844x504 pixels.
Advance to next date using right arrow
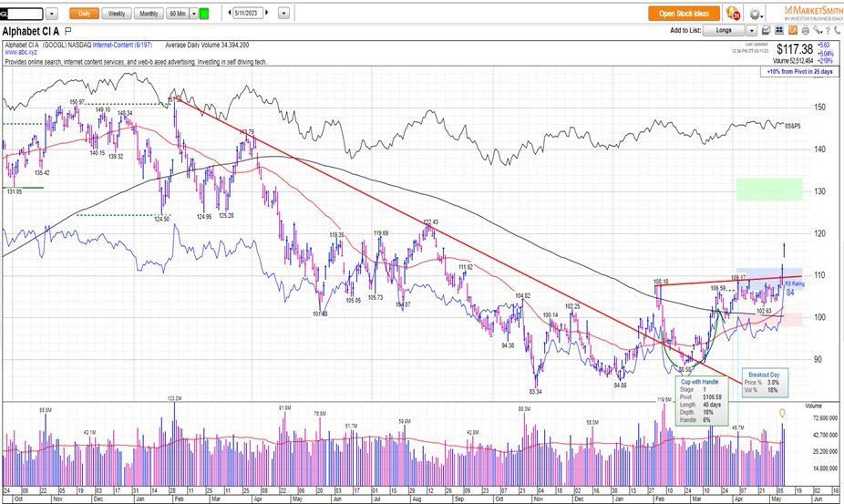[267, 13]
